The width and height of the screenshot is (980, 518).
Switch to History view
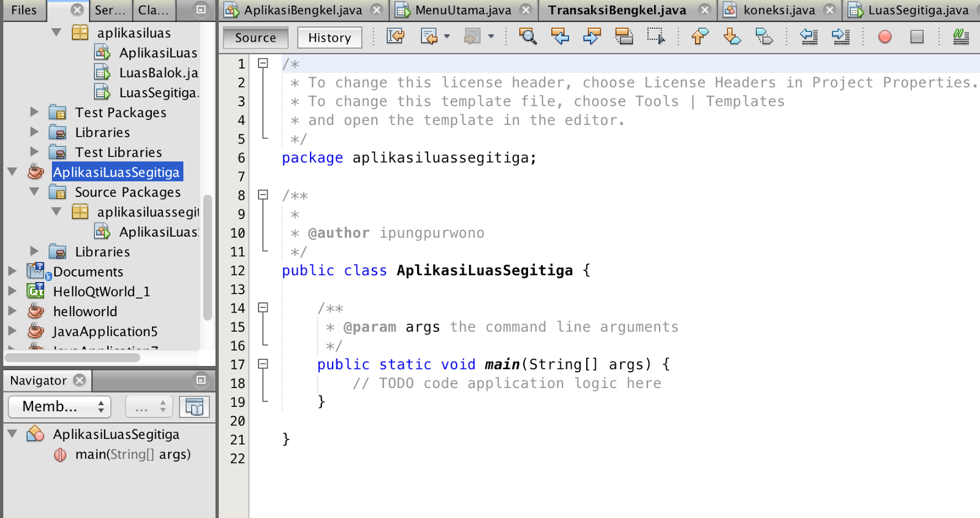tap(330, 37)
